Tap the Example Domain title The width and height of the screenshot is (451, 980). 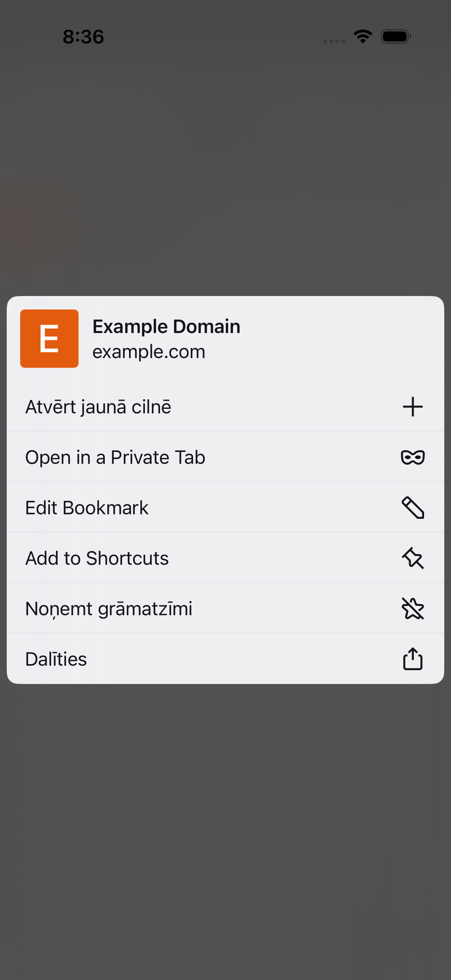pos(166,326)
